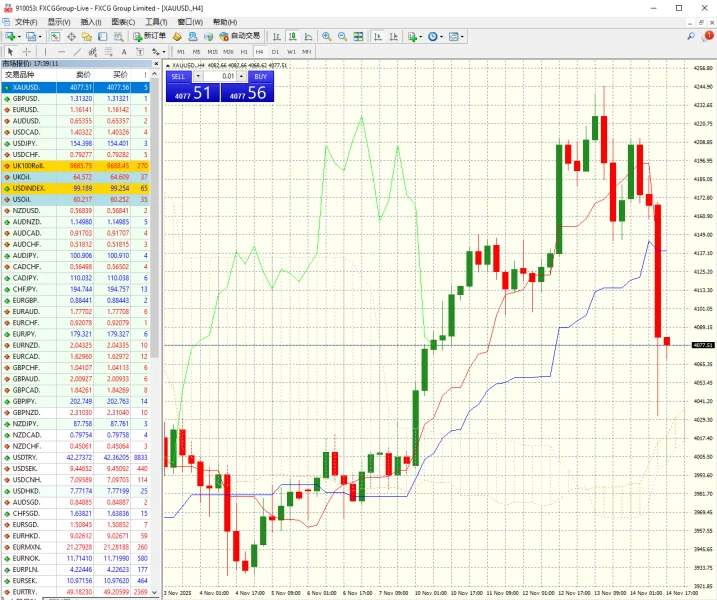Image resolution: width=717 pixels, height=600 pixels.
Task: Decrease trade volume with down arrow
Action: pos(198,76)
